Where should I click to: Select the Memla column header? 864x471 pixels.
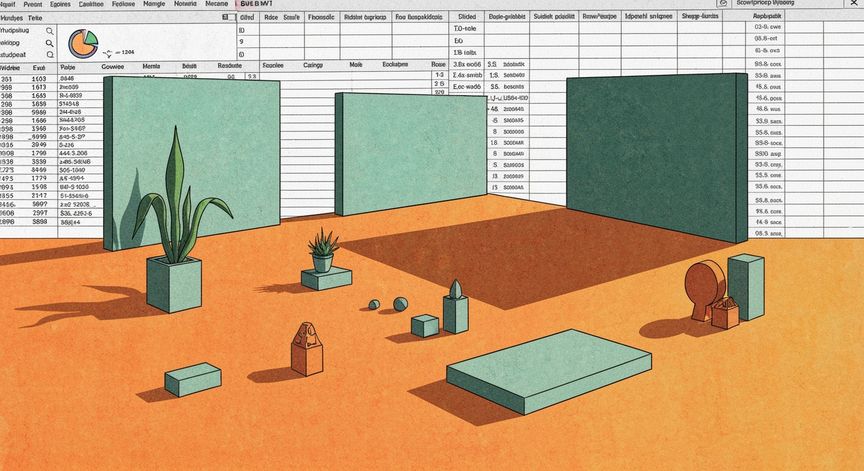click(151, 66)
